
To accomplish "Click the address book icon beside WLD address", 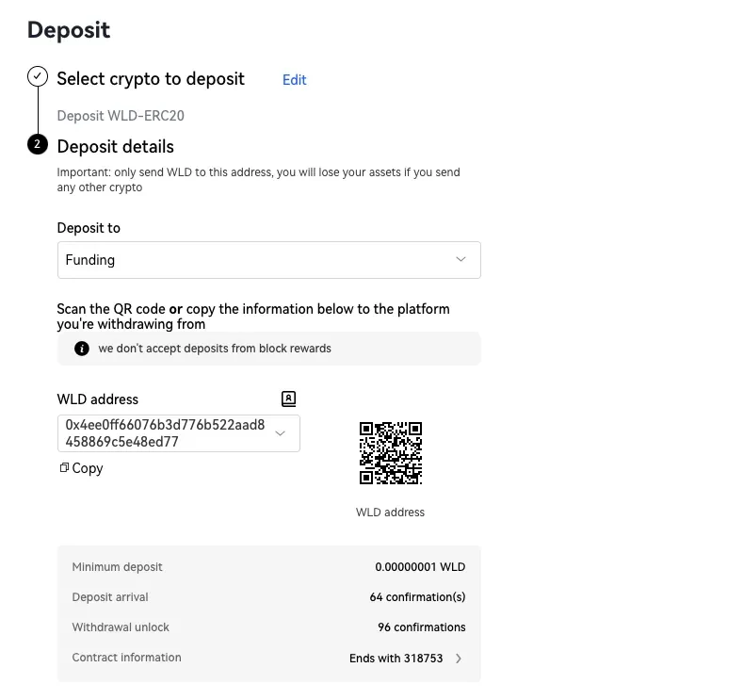I will [288, 399].
